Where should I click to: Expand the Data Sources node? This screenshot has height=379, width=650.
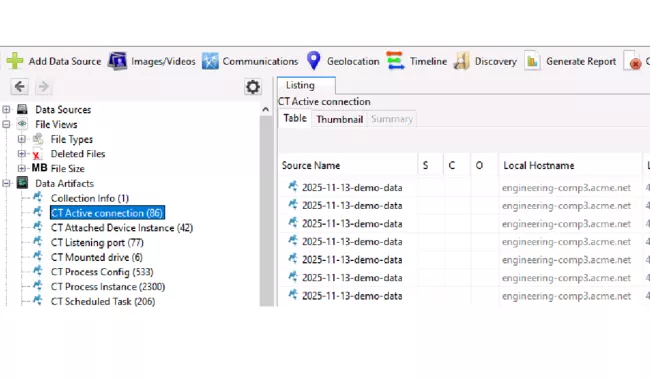click(x=6, y=109)
